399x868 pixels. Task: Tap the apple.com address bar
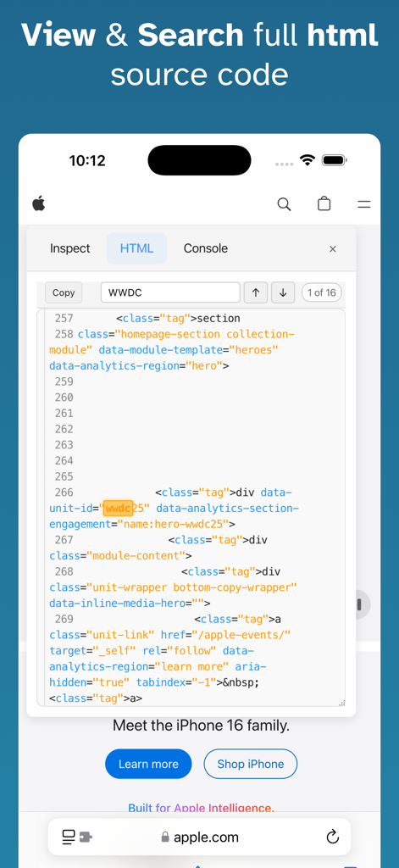coord(200,837)
